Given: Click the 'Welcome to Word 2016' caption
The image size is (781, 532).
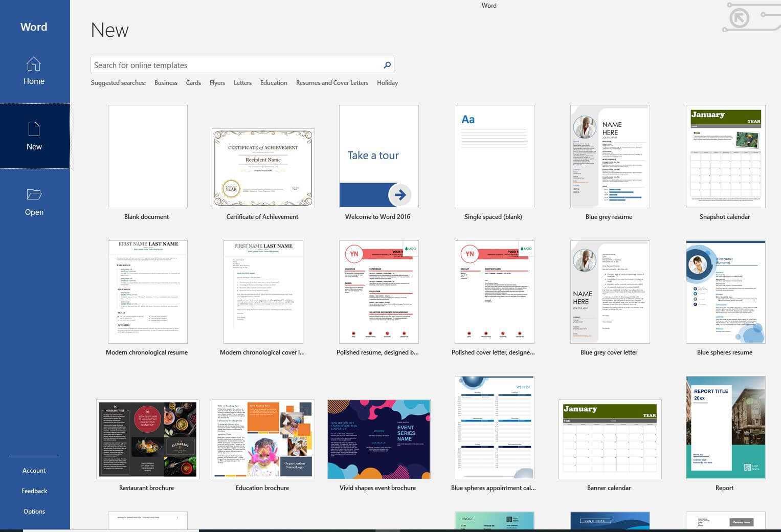Looking at the screenshot, I should click(377, 217).
